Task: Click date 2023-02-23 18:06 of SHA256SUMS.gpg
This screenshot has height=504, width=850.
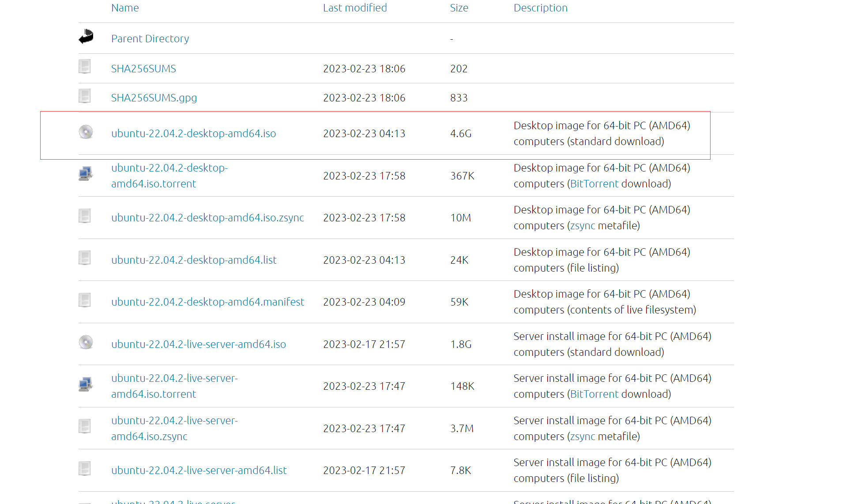Action: click(x=364, y=98)
